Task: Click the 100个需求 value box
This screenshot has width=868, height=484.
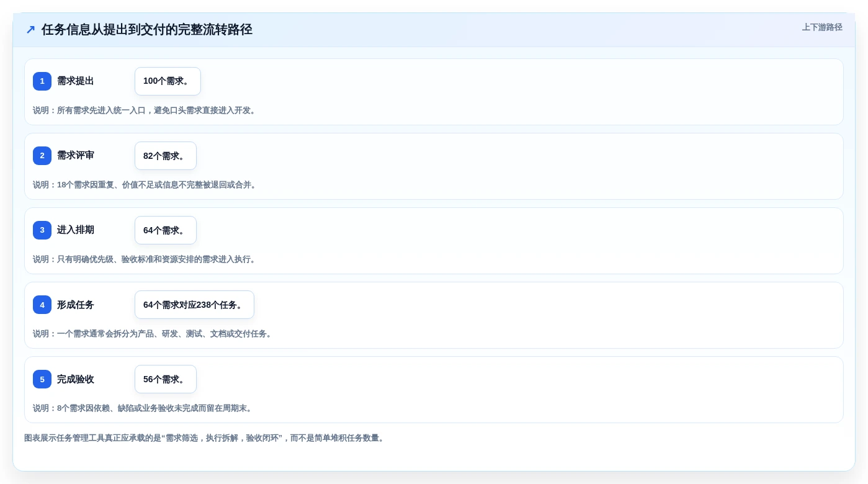Action: [168, 81]
